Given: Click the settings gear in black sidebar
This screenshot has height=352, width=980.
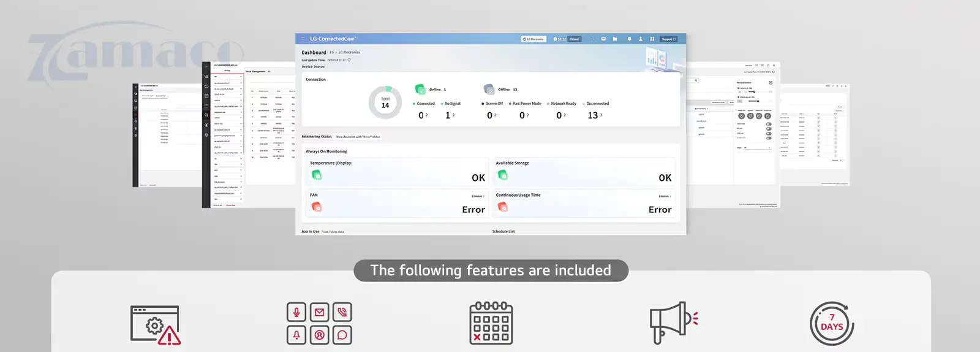Looking at the screenshot, I should [206, 134].
